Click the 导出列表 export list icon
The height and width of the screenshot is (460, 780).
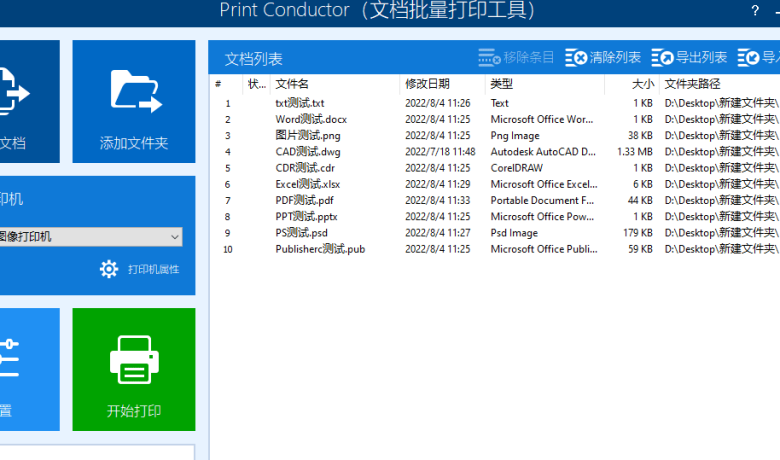click(663, 58)
